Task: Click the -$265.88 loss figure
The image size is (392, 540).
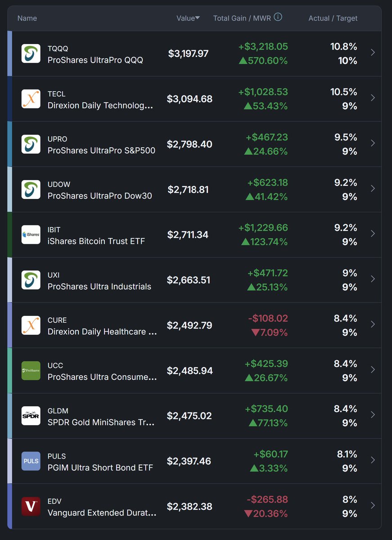Action: tap(267, 499)
